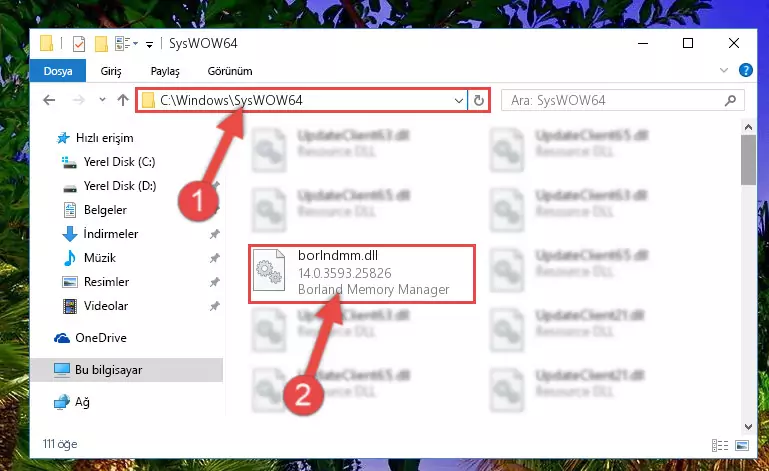The height and width of the screenshot is (471, 769).
Task: Click the 111 öğe item count
Action: (x=60, y=444)
